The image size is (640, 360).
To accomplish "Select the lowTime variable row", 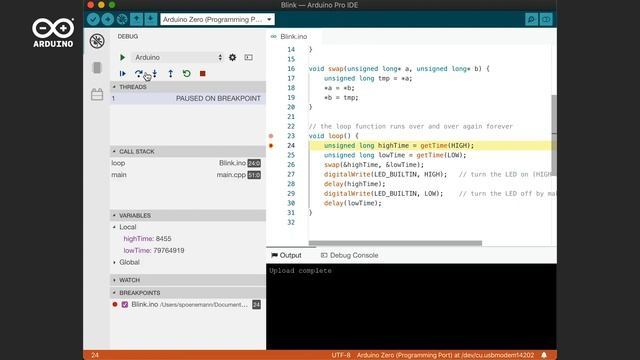I will click(188, 251).
